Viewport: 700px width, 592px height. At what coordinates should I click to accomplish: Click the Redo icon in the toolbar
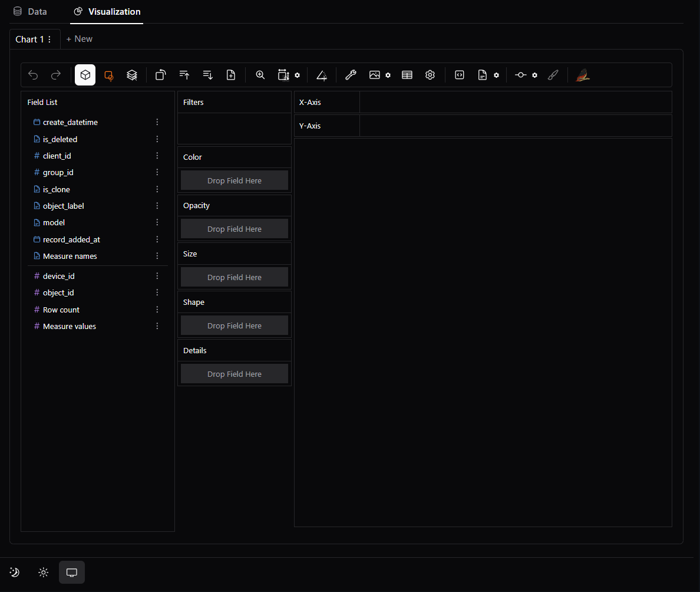[x=55, y=75]
